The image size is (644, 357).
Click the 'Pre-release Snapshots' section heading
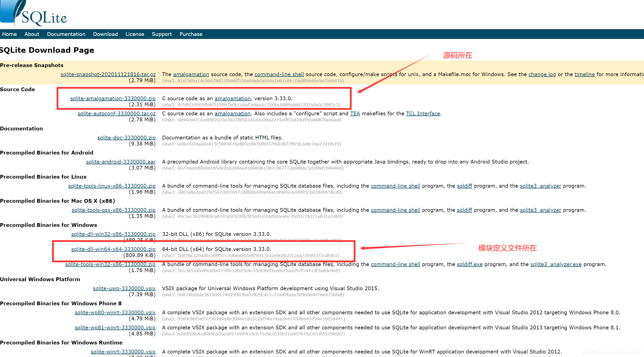click(32, 65)
